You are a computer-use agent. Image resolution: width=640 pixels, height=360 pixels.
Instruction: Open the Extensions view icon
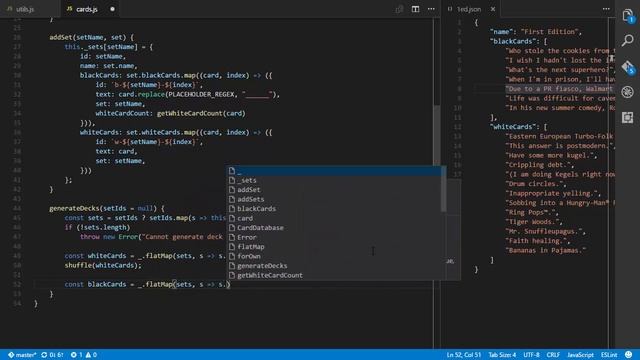(628, 118)
